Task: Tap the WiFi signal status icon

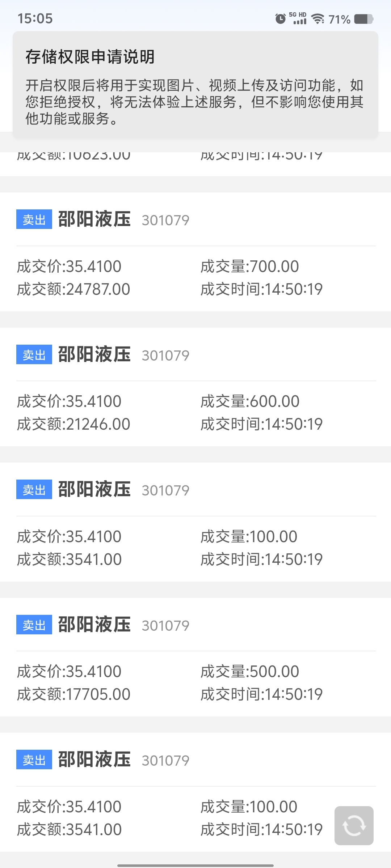Action: 318,19
